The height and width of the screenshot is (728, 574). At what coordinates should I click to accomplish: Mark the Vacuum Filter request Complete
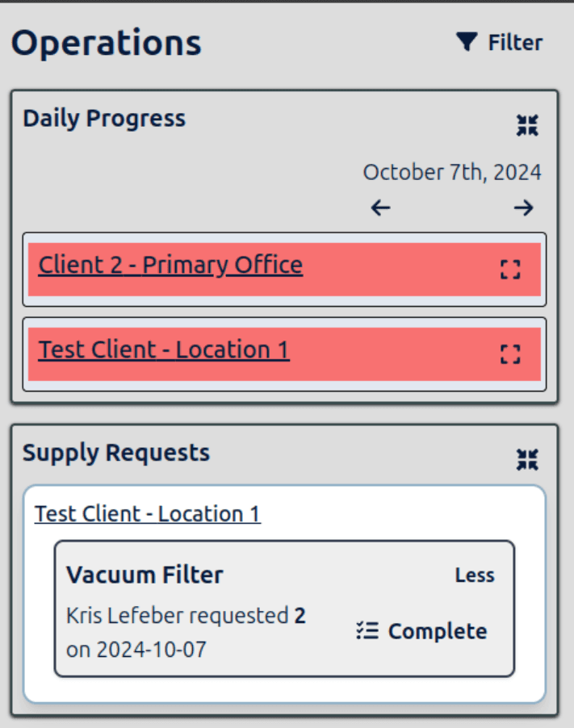(x=437, y=631)
